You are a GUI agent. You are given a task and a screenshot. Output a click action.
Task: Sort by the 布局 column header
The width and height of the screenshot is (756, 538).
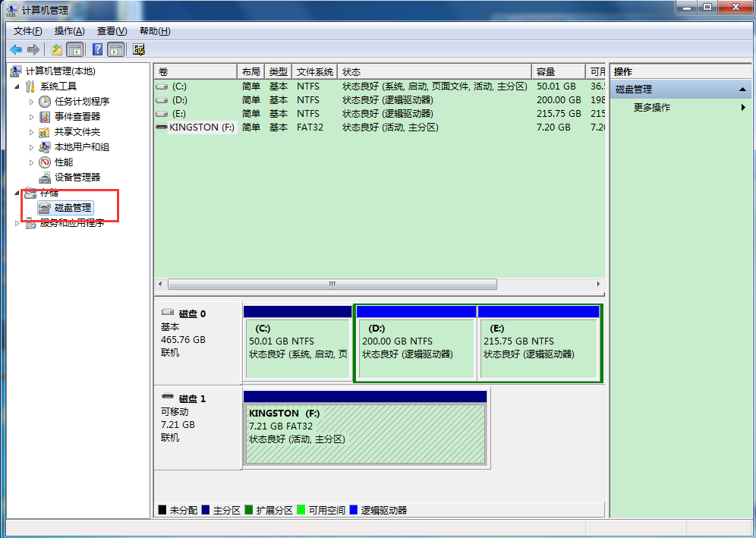(250, 72)
